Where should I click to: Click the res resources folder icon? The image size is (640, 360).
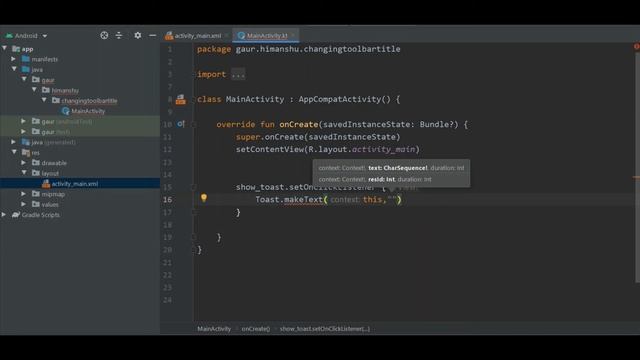(x=26, y=152)
